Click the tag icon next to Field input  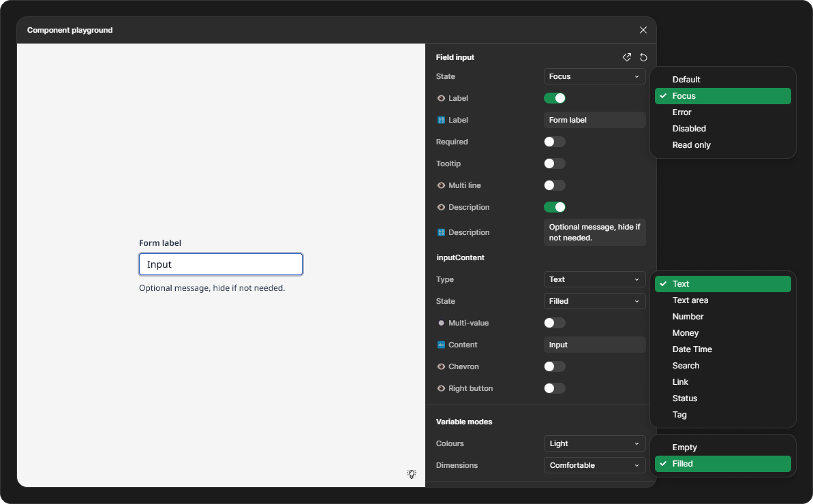coord(627,57)
